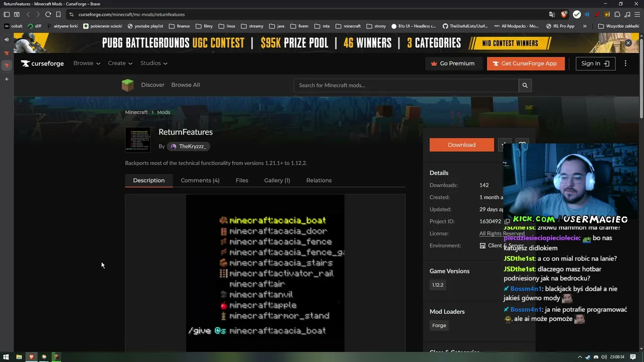644x362 pixels.
Task: Open the media controls music note icon
Action: [627, 15]
